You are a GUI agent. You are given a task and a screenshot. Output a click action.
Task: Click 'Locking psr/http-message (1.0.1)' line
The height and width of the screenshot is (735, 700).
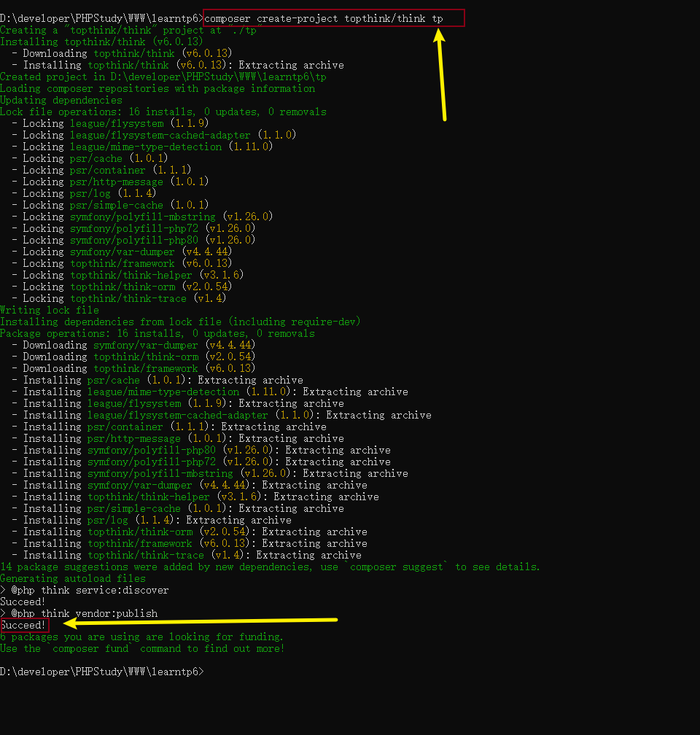tap(110, 182)
